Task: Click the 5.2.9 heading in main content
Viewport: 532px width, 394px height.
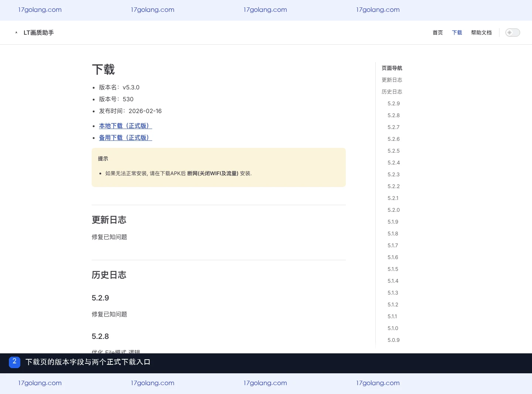Action: pyautogui.click(x=100, y=298)
